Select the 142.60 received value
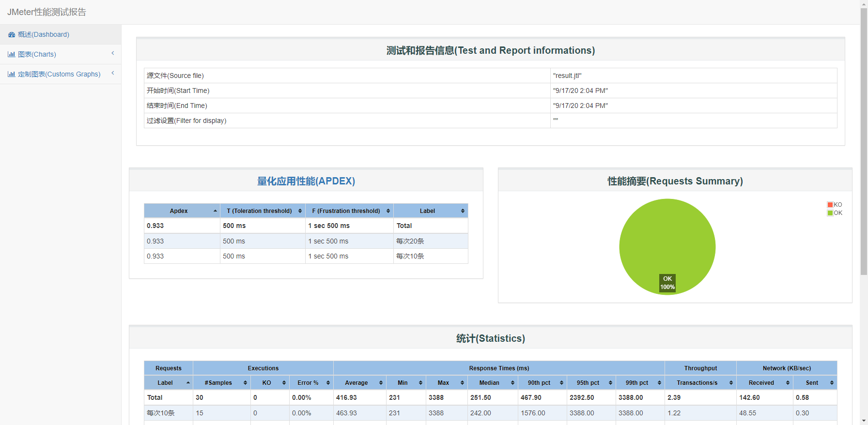 (749, 397)
